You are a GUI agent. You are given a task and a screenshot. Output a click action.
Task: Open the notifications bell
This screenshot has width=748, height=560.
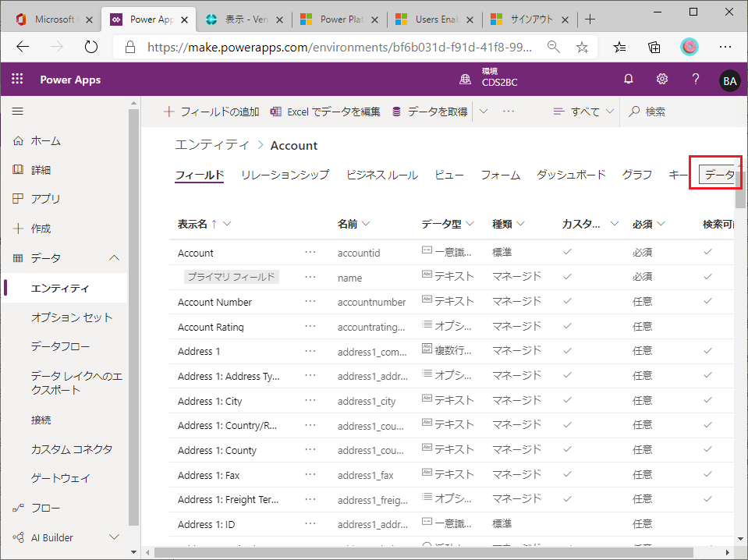(x=629, y=80)
